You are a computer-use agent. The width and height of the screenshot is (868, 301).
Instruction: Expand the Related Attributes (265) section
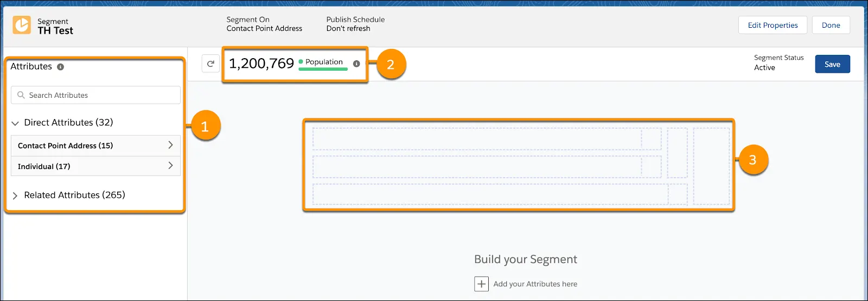15,196
